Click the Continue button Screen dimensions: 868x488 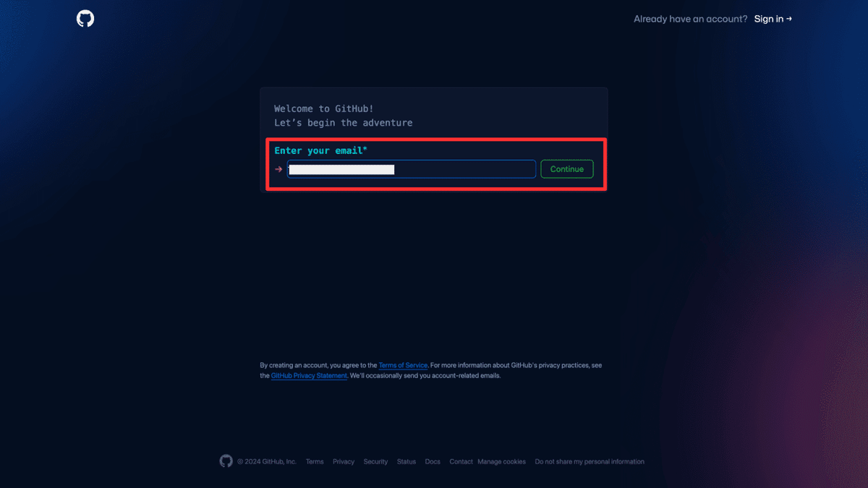tap(567, 169)
